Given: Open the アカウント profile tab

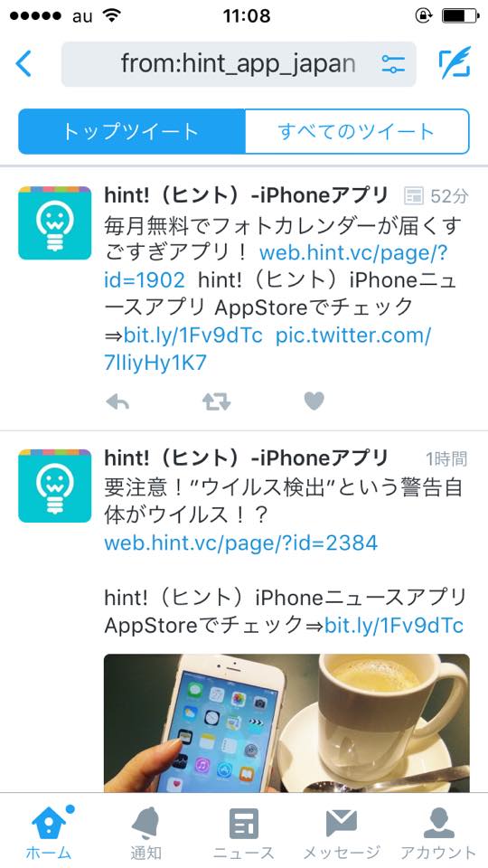Looking at the screenshot, I should pyautogui.click(x=439, y=830).
